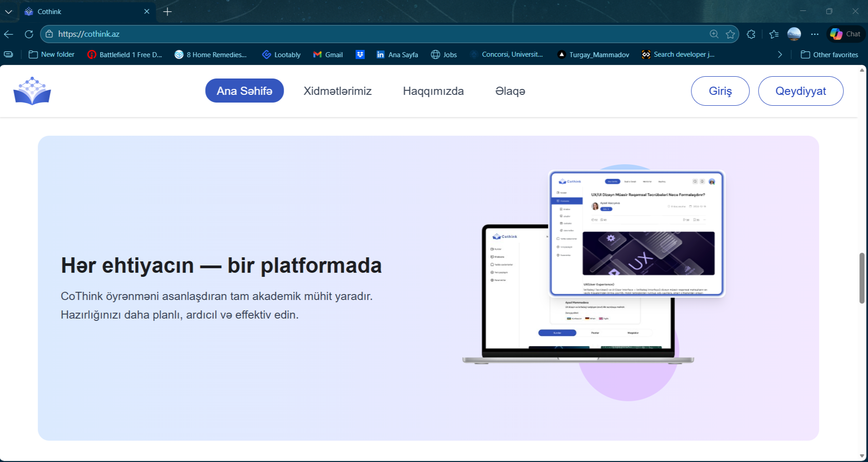Open the browser extensions icon
The image size is (868, 462).
coord(751,34)
